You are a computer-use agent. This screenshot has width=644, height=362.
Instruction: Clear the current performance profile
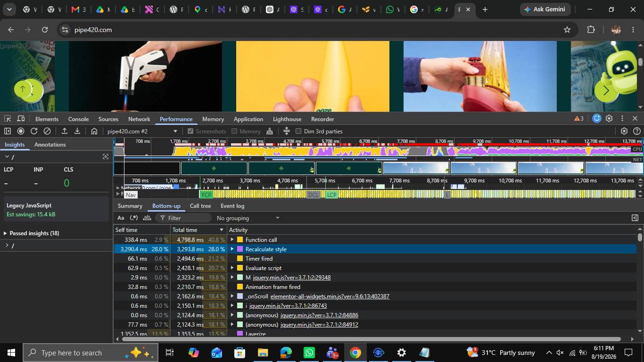click(x=47, y=131)
